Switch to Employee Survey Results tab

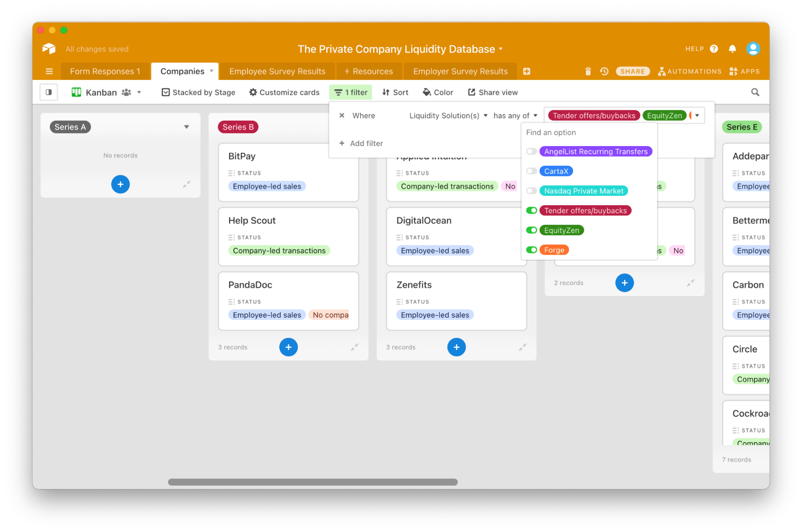pyautogui.click(x=277, y=71)
